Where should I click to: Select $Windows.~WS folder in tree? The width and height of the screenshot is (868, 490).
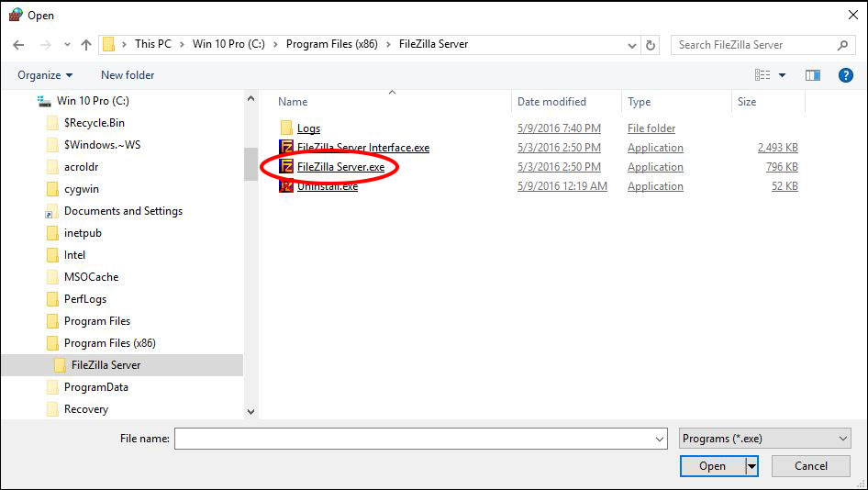pyautogui.click(x=103, y=145)
